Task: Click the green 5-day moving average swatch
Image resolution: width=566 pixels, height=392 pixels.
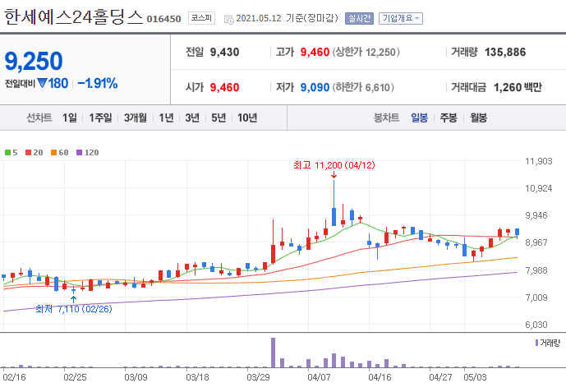Action: 7,153
